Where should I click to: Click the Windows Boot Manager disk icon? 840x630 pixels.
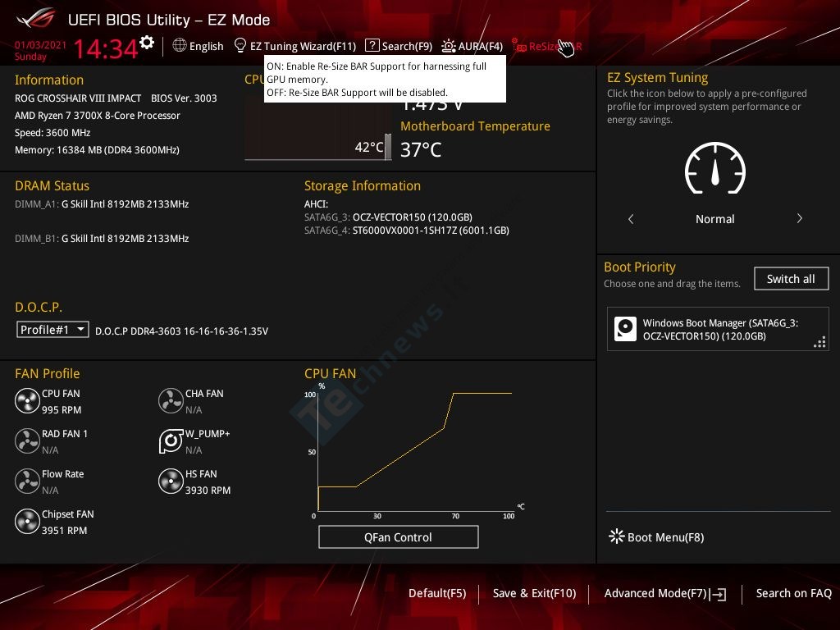pyautogui.click(x=625, y=329)
